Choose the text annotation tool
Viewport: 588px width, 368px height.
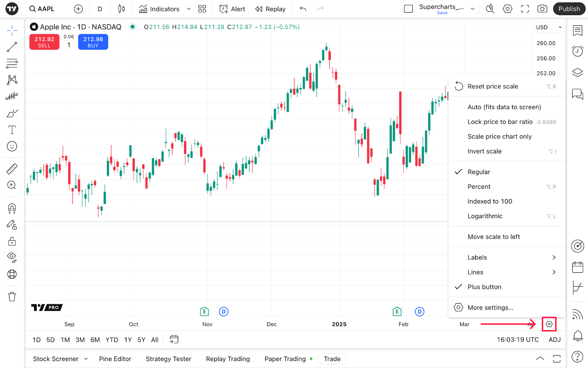coord(12,130)
